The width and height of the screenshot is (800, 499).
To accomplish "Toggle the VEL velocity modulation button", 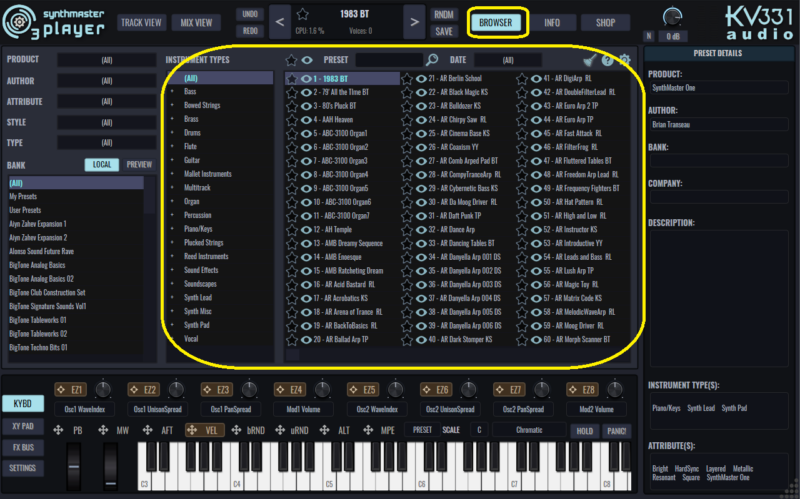I will pos(207,430).
